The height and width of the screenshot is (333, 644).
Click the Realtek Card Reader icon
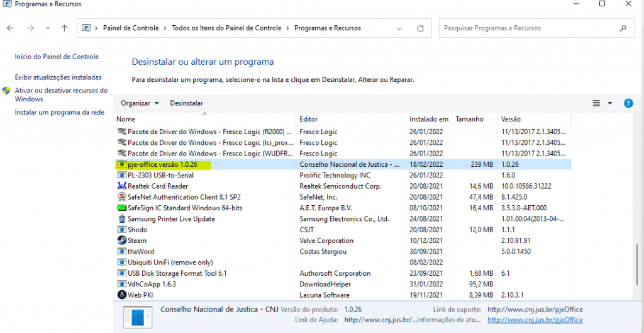122,186
